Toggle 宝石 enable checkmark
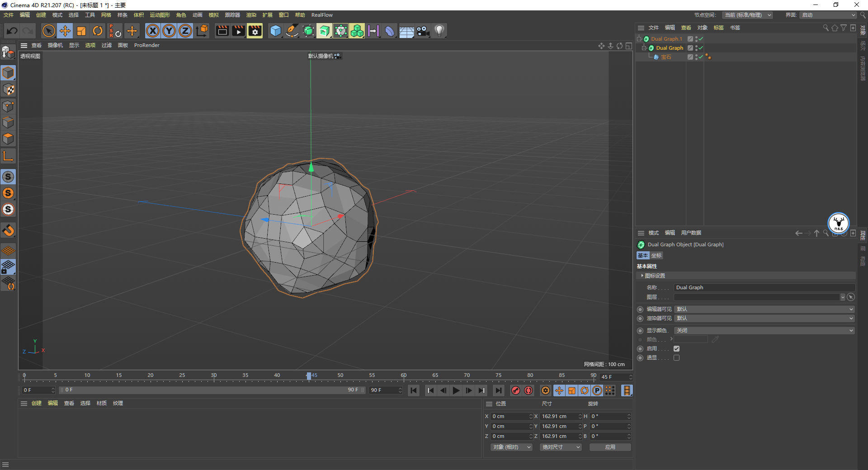Viewport: 868px width, 470px height. click(x=700, y=57)
